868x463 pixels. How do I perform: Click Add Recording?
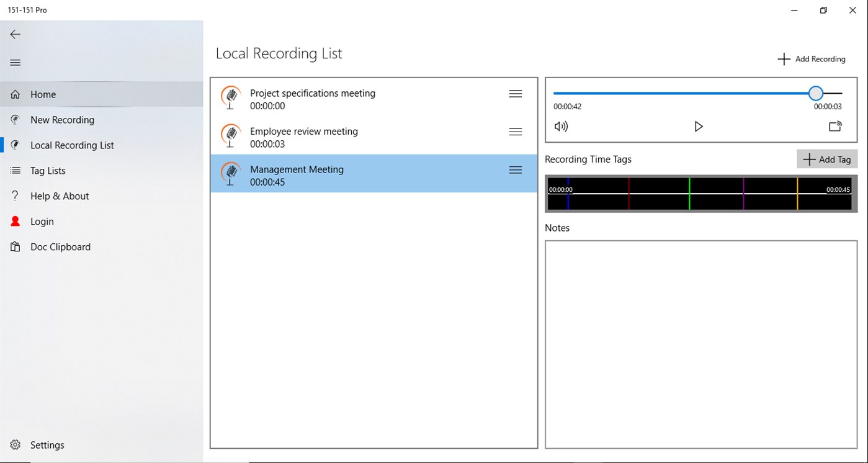812,58
